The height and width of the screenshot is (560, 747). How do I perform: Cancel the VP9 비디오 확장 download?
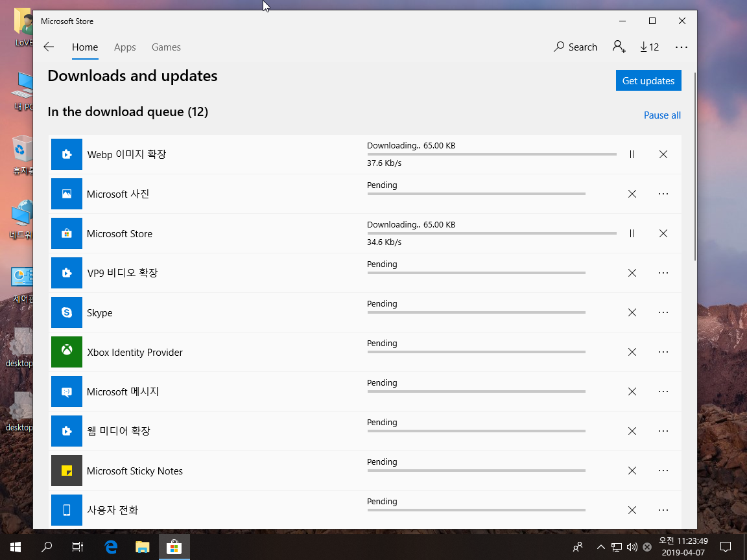tap(632, 273)
